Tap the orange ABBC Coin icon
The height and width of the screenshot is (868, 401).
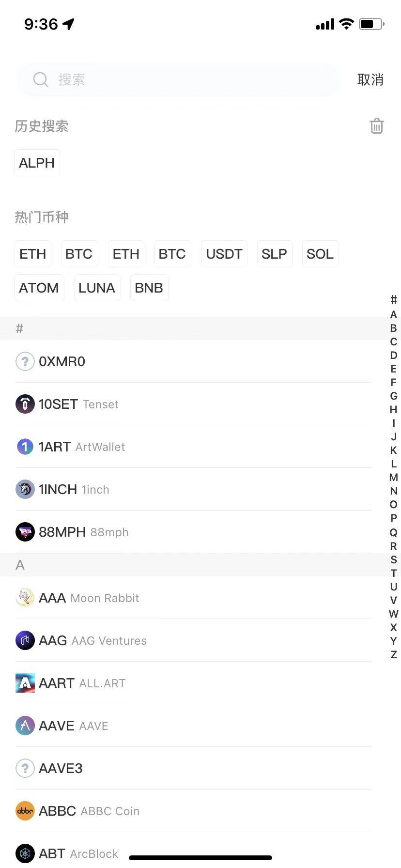click(x=25, y=811)
